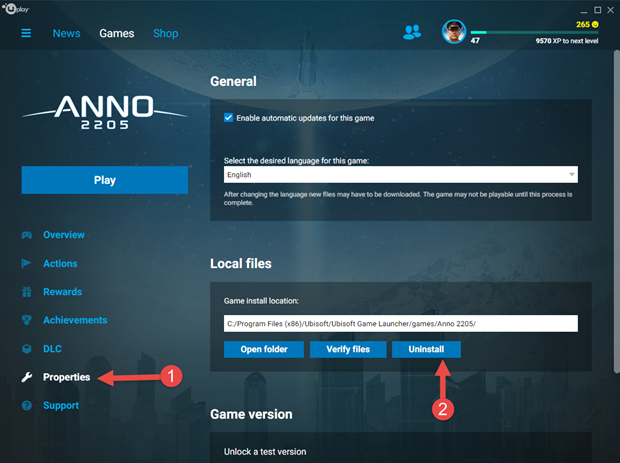Click 'Select the desired language' label
620x463 pixels.
[x=296, y=161]
